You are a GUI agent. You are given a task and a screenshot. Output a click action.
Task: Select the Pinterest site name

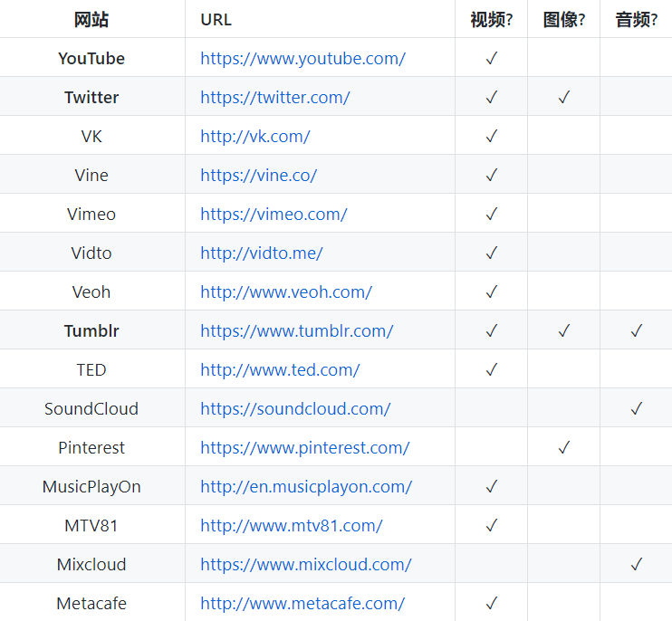click(91, 448)
